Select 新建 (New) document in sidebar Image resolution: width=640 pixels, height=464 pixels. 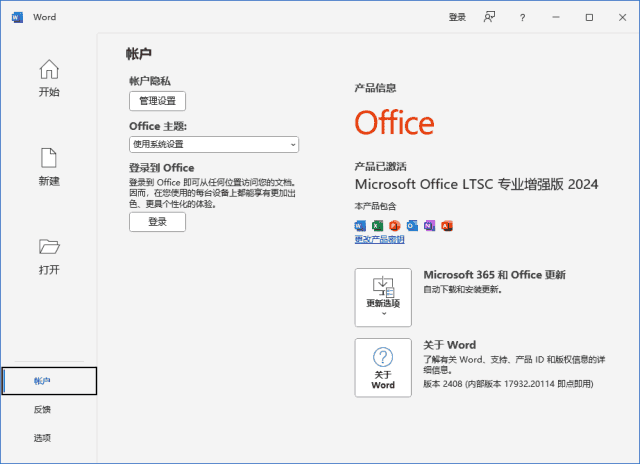(48, 166)
